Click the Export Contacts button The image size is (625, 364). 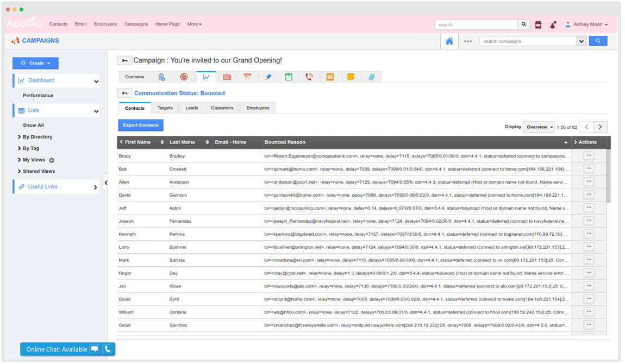click(x=141, y=125)
